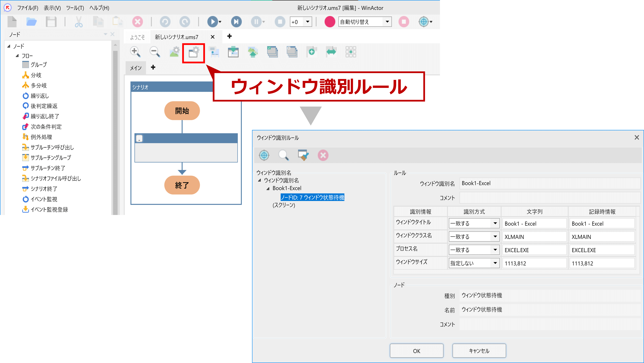The image size is (644, 363).
Task: Delete the rule with the pink X icon
Action: 323,155
